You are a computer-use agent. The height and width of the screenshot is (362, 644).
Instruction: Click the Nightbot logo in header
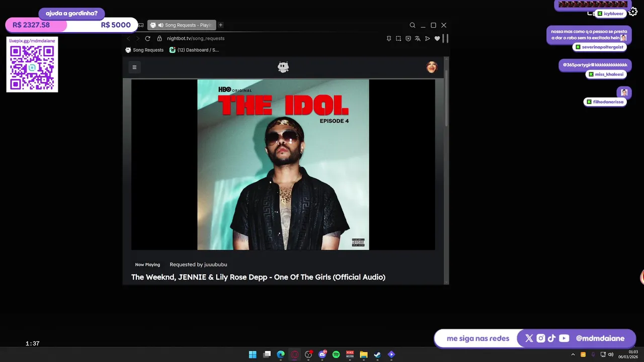point(283,67)
